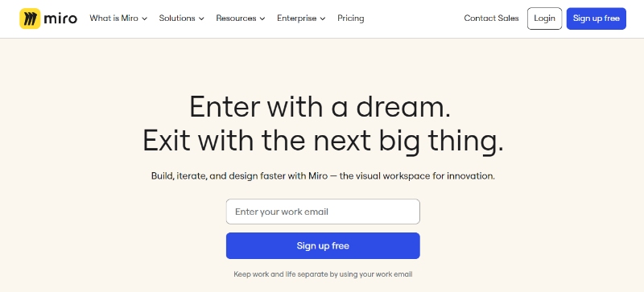Follow the Contact Sales link
Screen dimensions: 644x292
tap(491, 19)
